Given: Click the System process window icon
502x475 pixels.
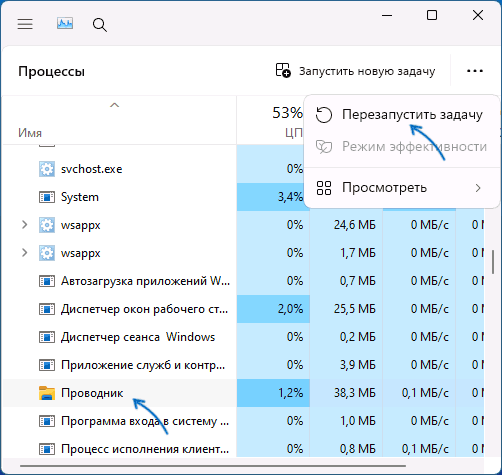Looking at the screenshot, I should tap(47, 197).
